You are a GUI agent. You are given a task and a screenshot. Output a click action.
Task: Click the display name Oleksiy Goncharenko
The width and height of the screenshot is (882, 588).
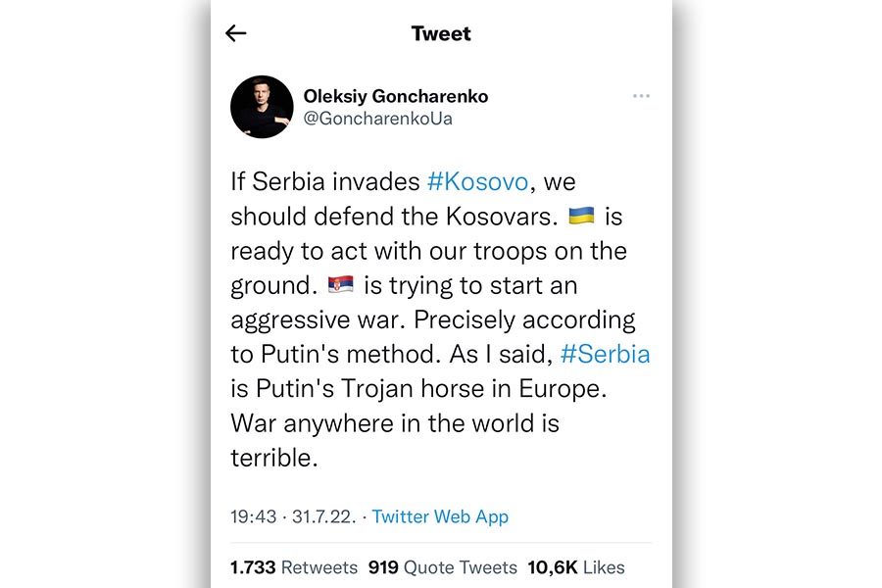coord(395,96)
